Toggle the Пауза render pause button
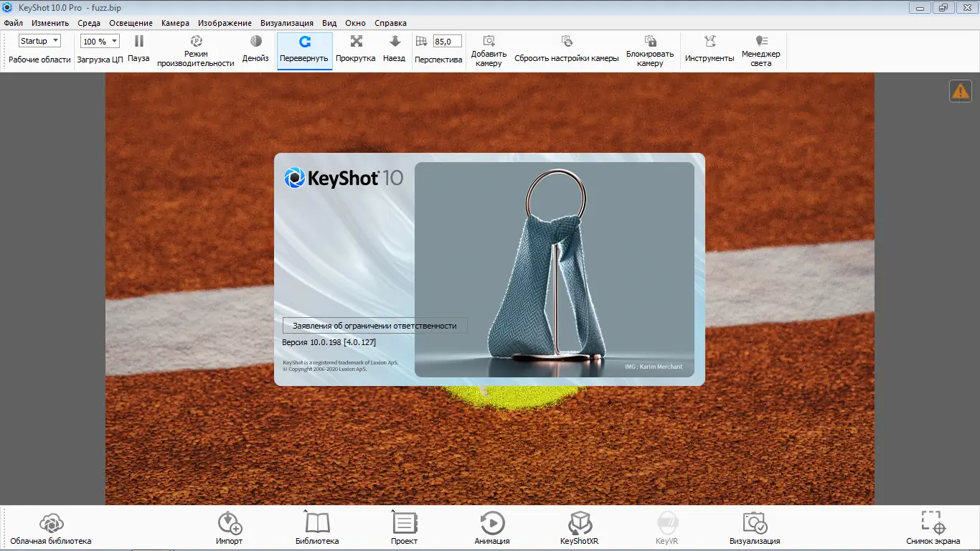Image resolution: width=980 pixels, height=551 pixels. [138, 50]
